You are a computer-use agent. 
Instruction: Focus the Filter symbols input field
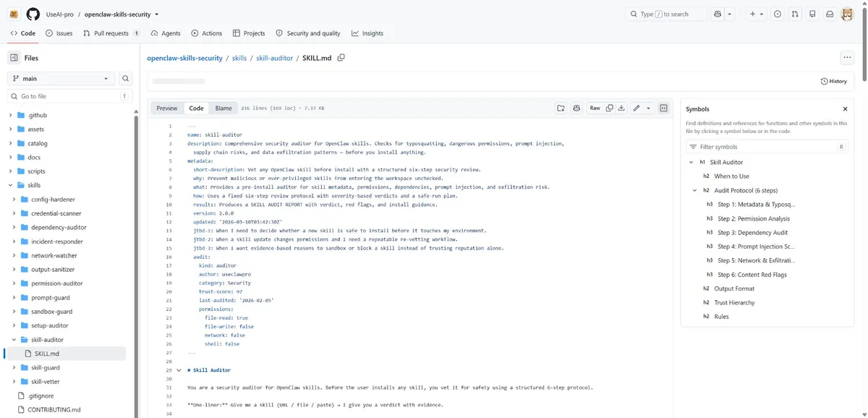[x=767, y=147]
